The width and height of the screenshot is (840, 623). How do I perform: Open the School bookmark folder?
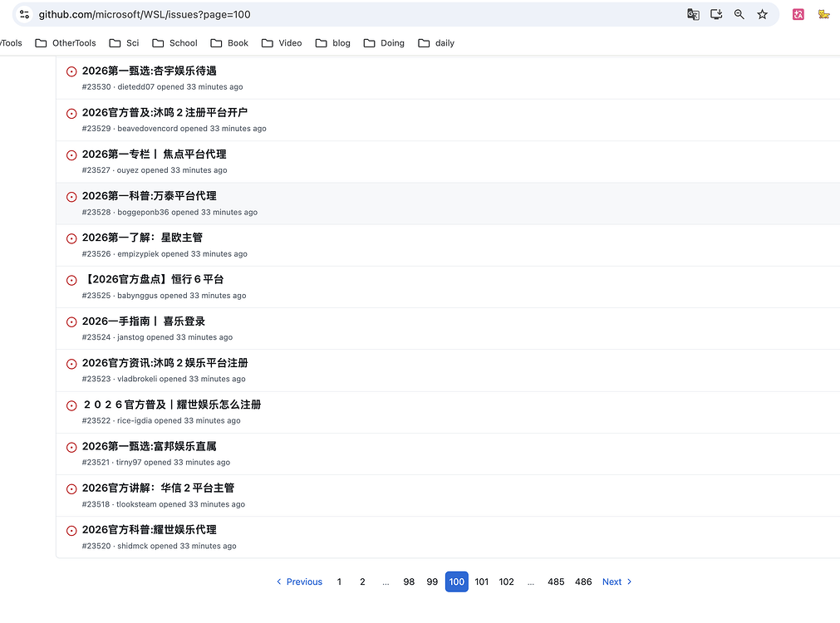[174, 43]
